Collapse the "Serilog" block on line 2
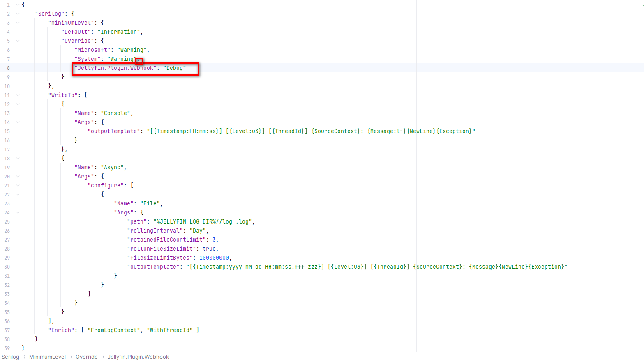This screenshot has width=644, height=362. [18, 14]
